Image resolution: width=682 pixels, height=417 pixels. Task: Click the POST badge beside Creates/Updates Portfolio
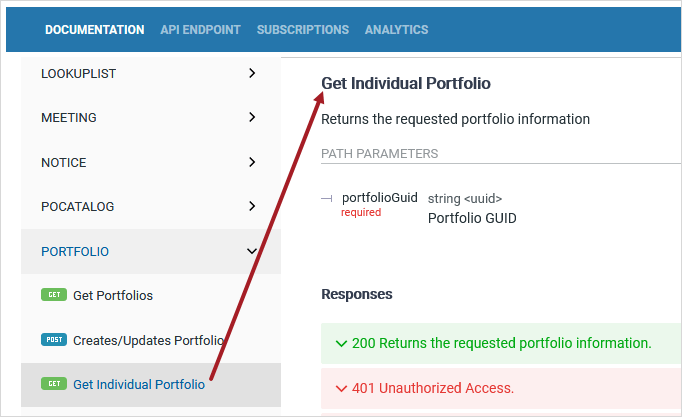54,340
